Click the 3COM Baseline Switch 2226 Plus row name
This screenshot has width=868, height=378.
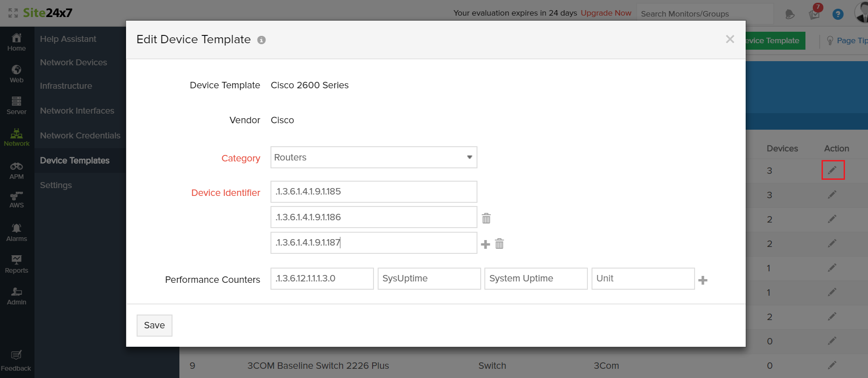[x=318, y=366]
